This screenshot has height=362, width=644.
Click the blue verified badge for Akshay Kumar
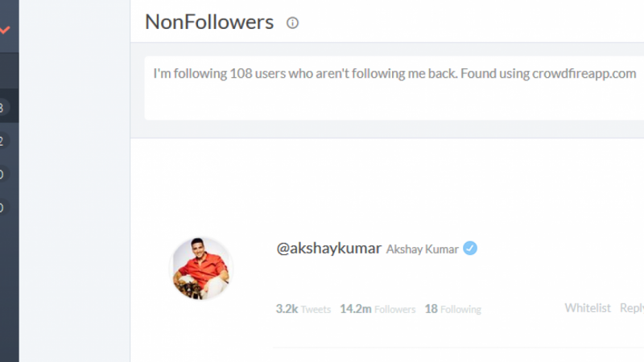point(470,249)
